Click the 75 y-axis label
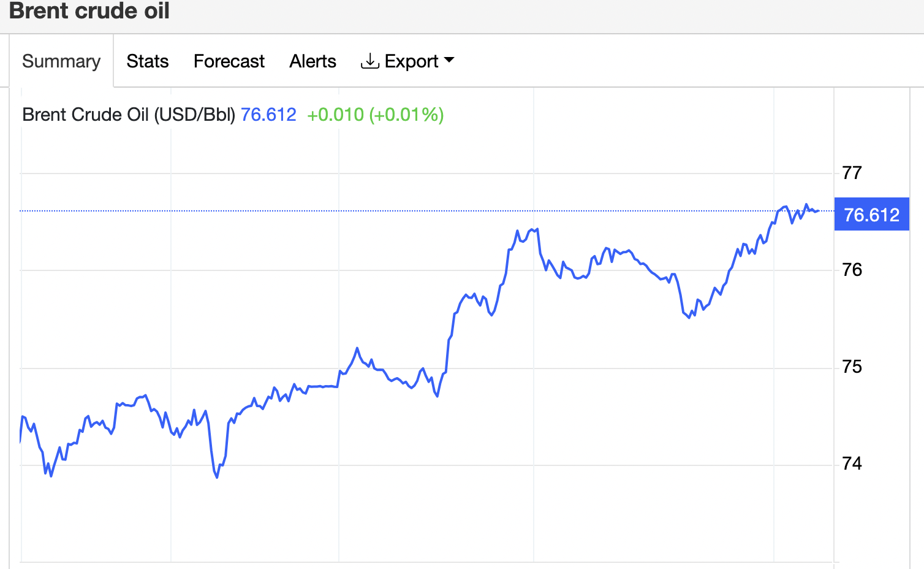 pyautogui.click(x=852, y=367)
